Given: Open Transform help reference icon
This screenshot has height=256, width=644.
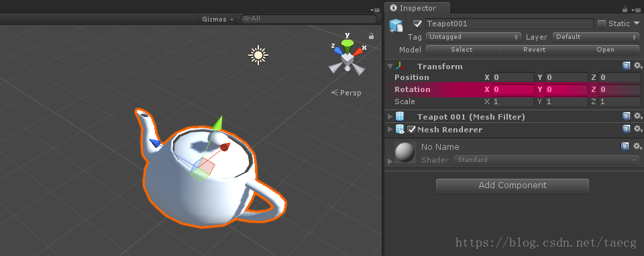Looking at the screenshot, I should pyautogui.click(x=627, y=66).
